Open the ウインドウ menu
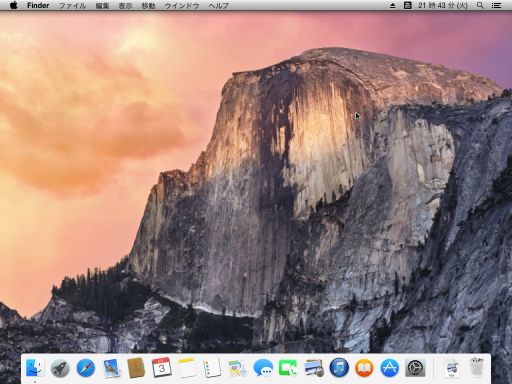The width and height of the screenshot is (512, 384). tap(182, 6)
